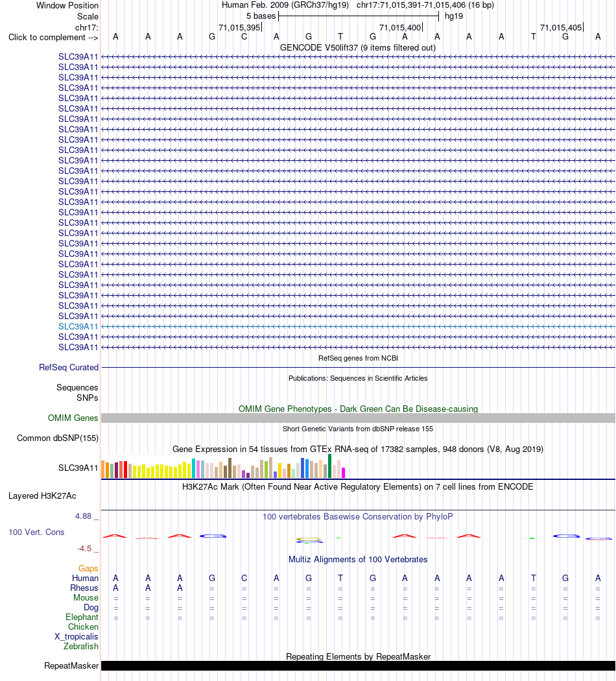Click the black RepeatMasker bar

pyautogui.click(x=358, y=666)
